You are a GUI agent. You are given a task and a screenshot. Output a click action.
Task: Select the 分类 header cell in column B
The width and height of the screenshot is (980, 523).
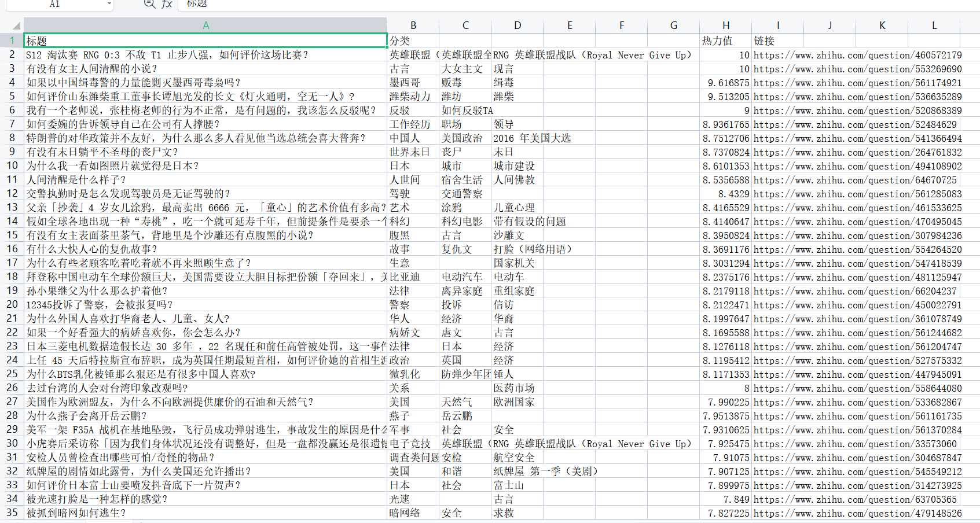point(413,40)
